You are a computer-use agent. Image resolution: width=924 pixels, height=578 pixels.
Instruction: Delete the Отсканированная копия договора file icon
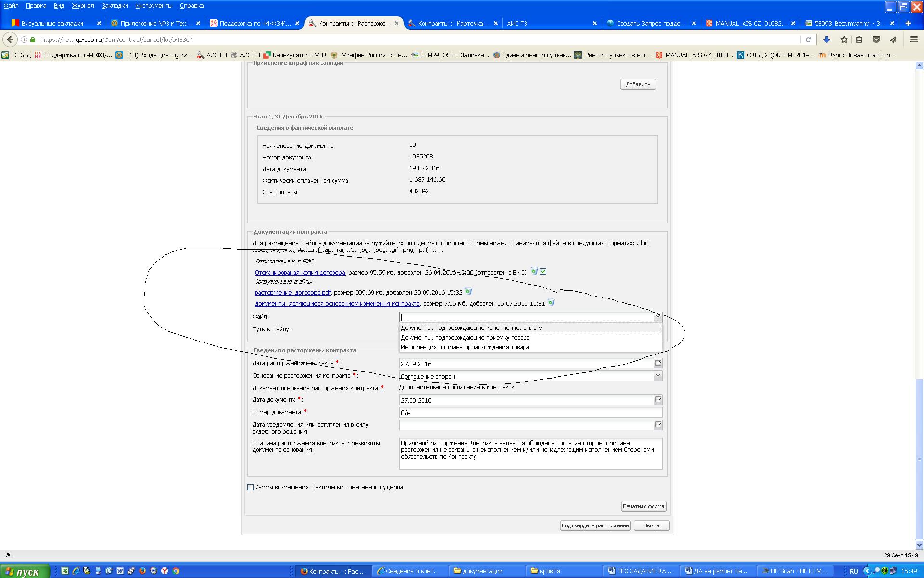(x=534, y=271)
